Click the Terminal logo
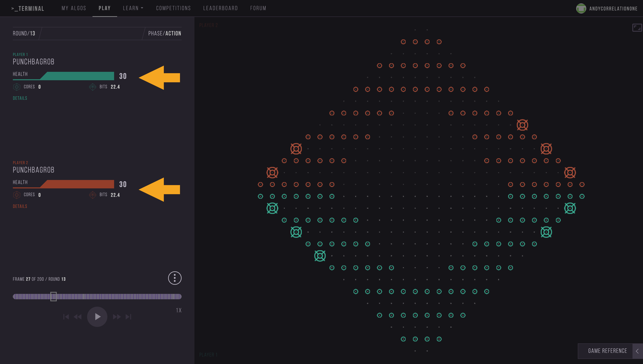 click(28, 9)
